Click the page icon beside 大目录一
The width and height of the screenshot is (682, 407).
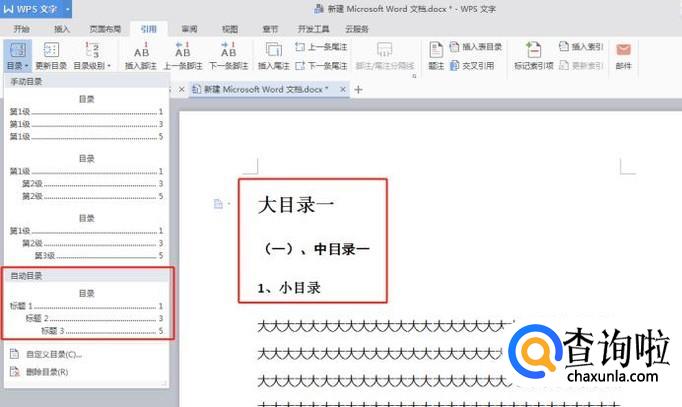pos(218,204)
